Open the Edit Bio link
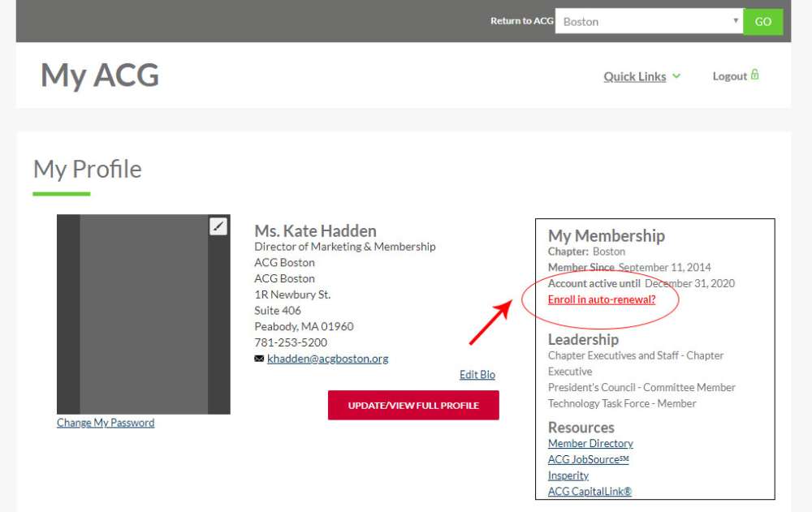 click(x=477, y=375)
